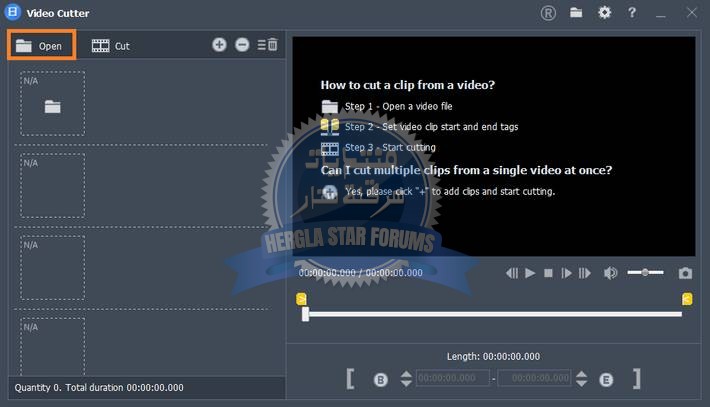
Task: Adjust the volume slider
Action: pyautogui.click(x=645, y=273)
